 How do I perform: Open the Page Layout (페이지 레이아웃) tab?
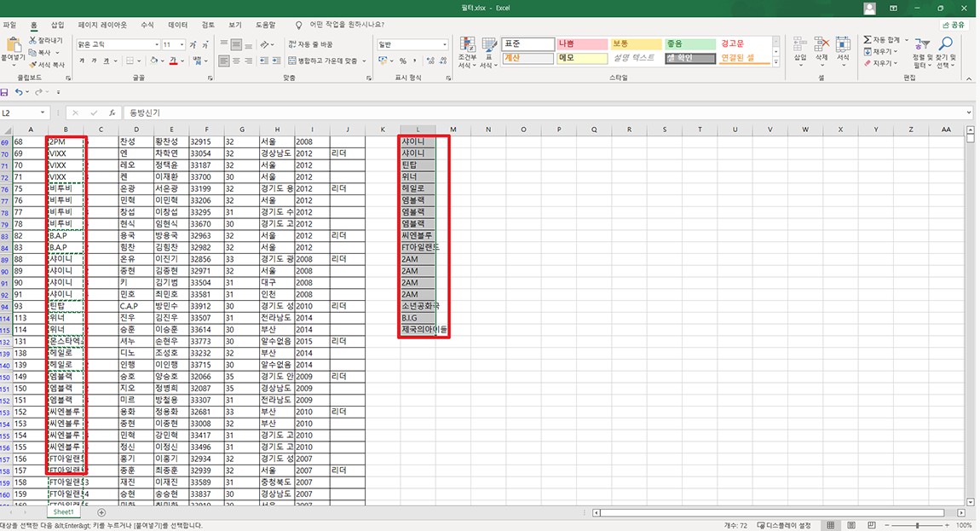[102, 25]
